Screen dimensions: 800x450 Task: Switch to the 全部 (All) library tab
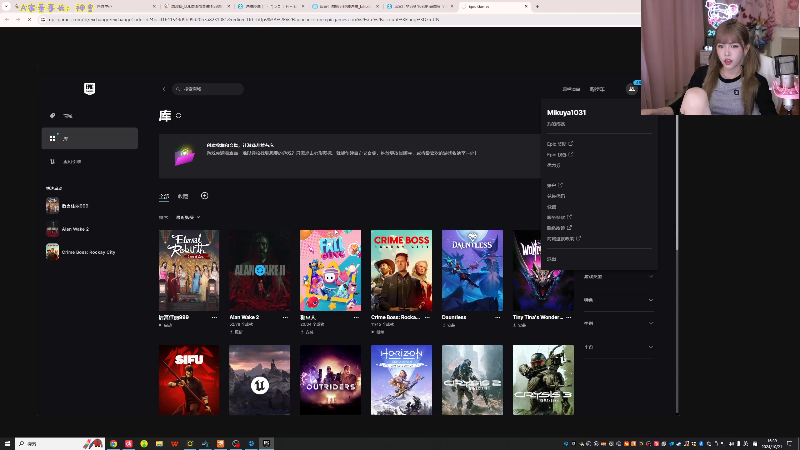(164, 196)
